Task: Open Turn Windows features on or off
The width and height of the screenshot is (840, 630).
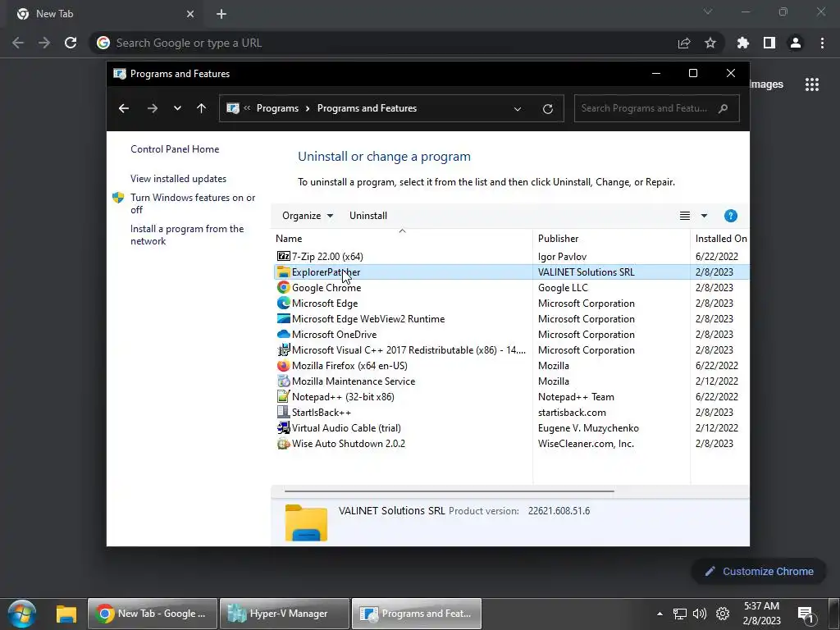Action: [193, 203]
